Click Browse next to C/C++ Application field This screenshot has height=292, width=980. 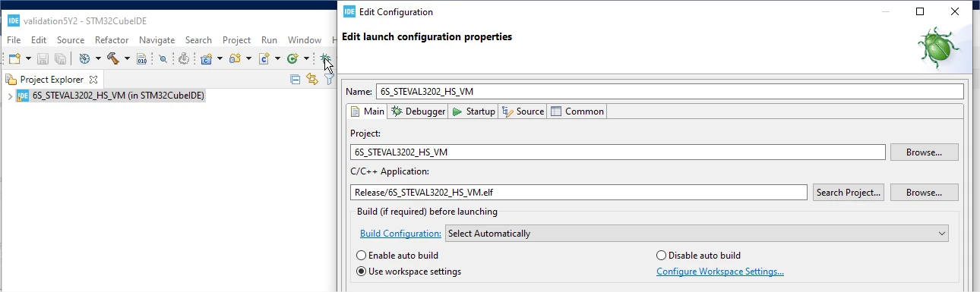(x=924, y=192)
